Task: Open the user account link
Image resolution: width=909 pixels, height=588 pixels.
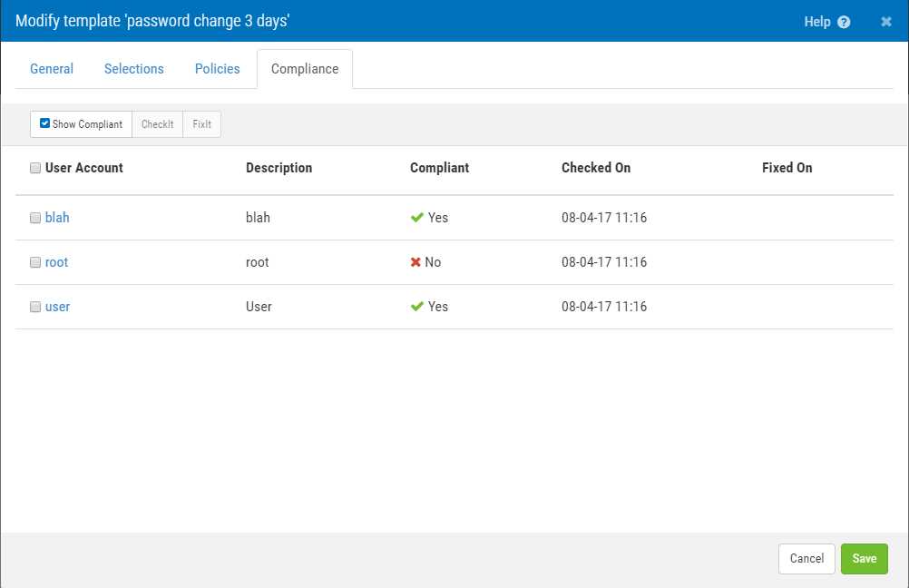Action: click(x=57, y=307)
